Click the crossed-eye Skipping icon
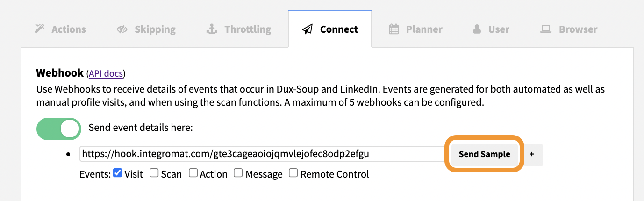This screenshot has width=644, height=201. coord(122,29)
